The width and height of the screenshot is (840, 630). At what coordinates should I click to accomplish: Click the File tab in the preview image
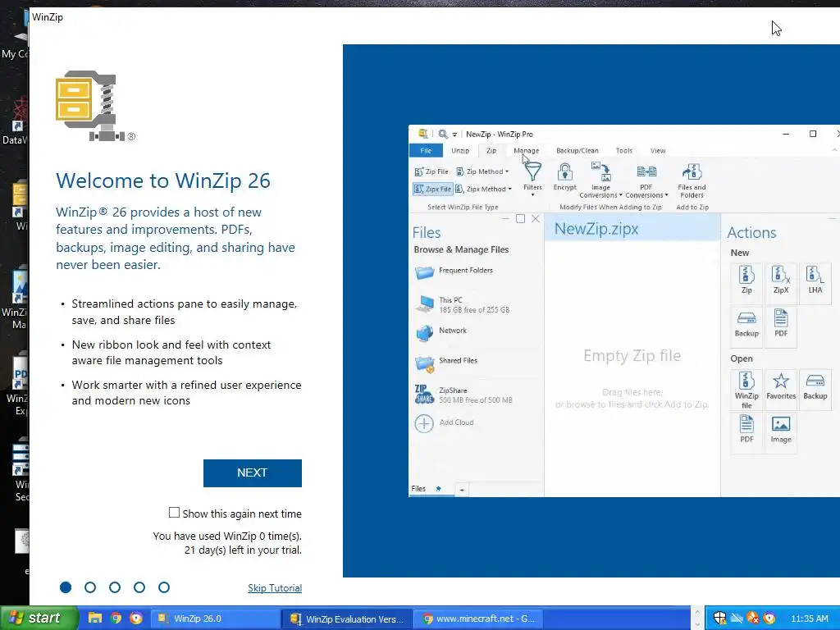click(426, 151)
